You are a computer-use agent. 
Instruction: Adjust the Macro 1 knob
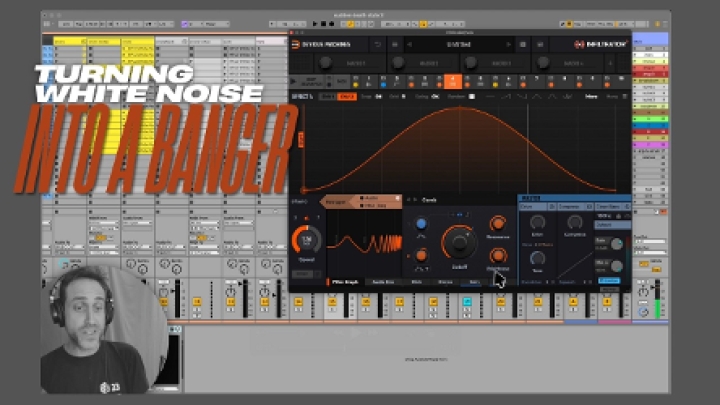[325, 63]
